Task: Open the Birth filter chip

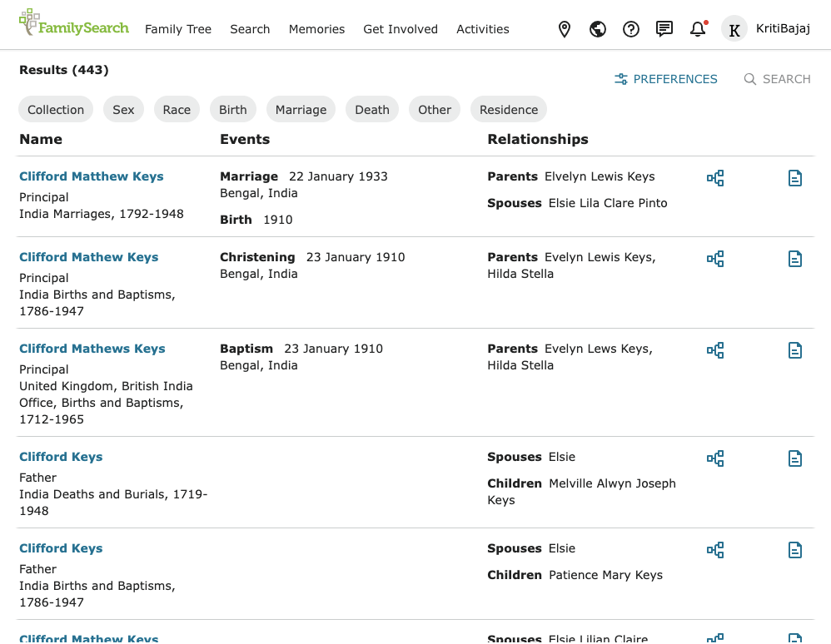Action: [233, 110]
